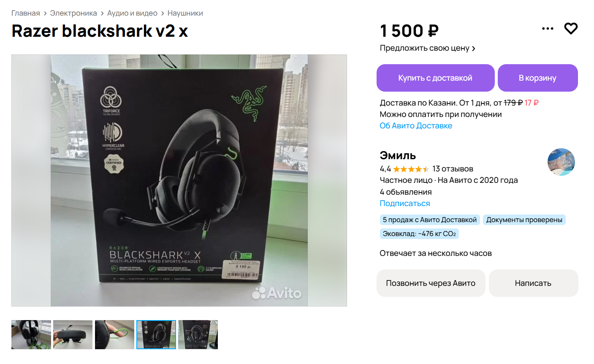Select first thumbnail of headphones on stand

(x=31, y=334)
